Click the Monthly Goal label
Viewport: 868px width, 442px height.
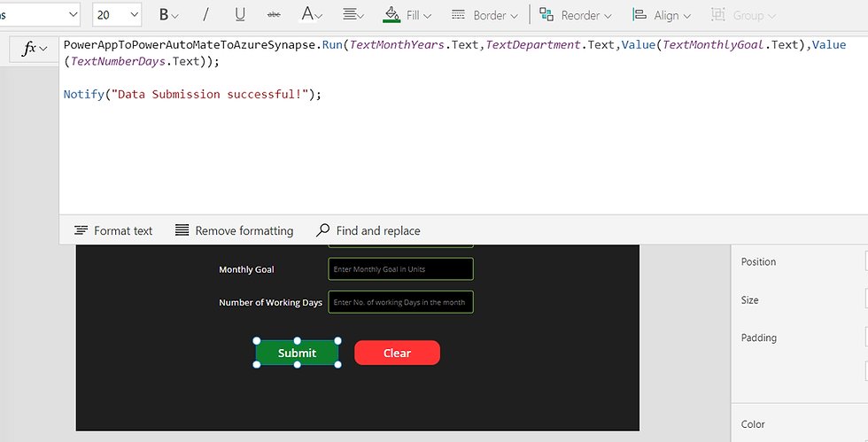pyautogui.click(x=246, y=270)
